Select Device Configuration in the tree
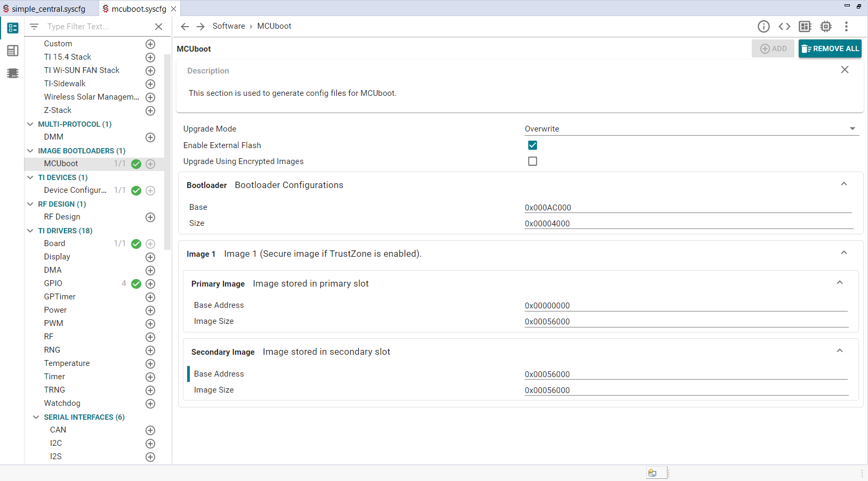Image resolution: width=868 pixels, height=481 pixels. tap(75, 190)
